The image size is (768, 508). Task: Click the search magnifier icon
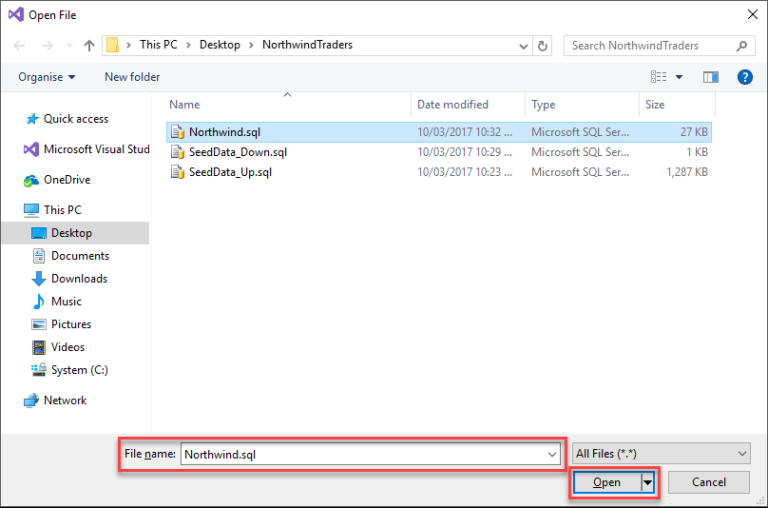pos(742,45)
